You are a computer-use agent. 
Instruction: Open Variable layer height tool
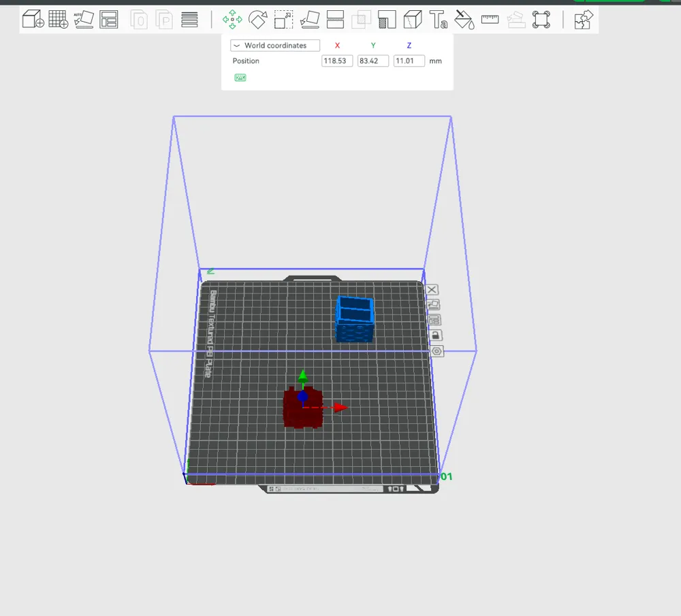point(189,20)
